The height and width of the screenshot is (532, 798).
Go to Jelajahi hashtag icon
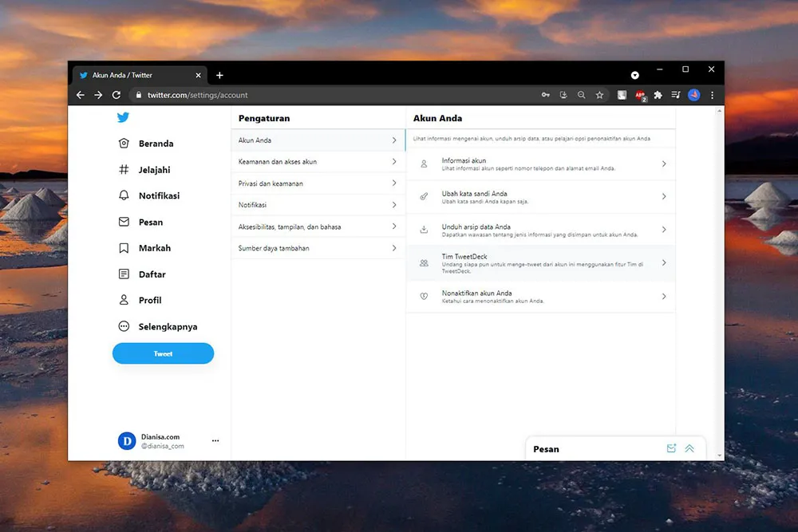(x=124, y=170)
